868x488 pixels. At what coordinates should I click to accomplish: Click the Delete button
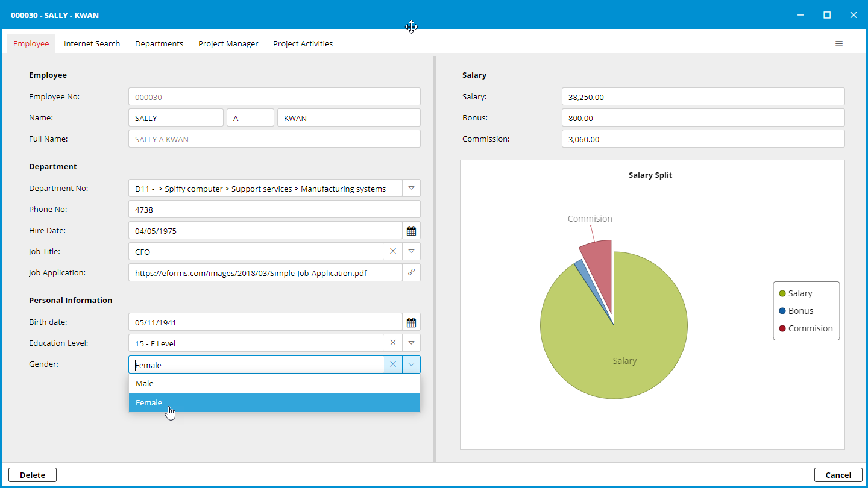click(x=33, y=475)
